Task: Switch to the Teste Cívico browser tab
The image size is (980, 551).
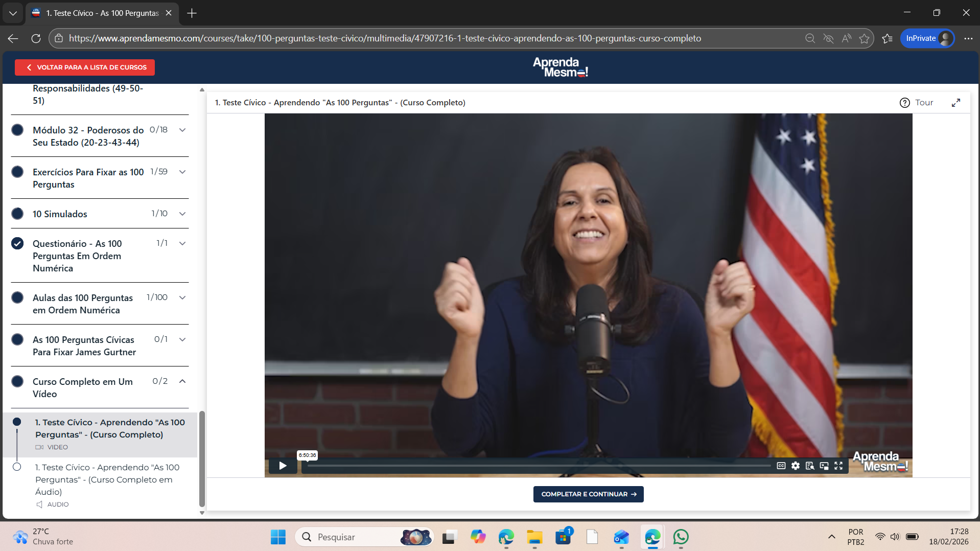Action: [x=102, y=13]
